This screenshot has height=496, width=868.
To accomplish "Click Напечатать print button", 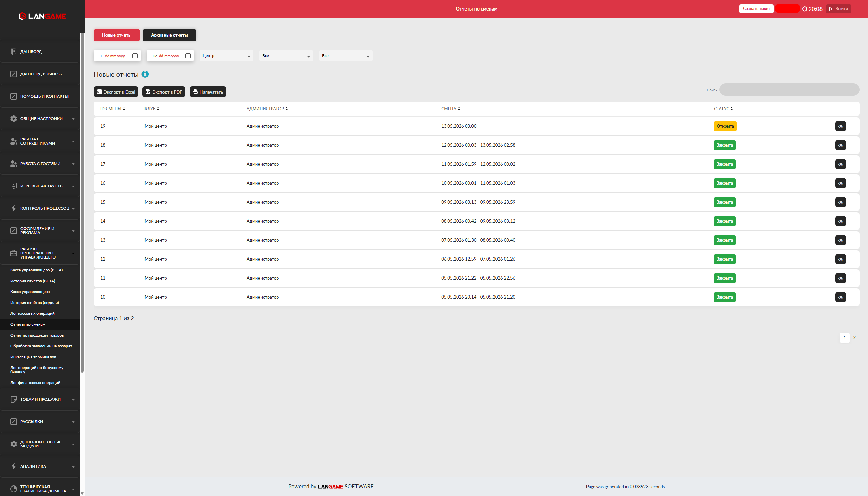I will click(x=208, y=92).
